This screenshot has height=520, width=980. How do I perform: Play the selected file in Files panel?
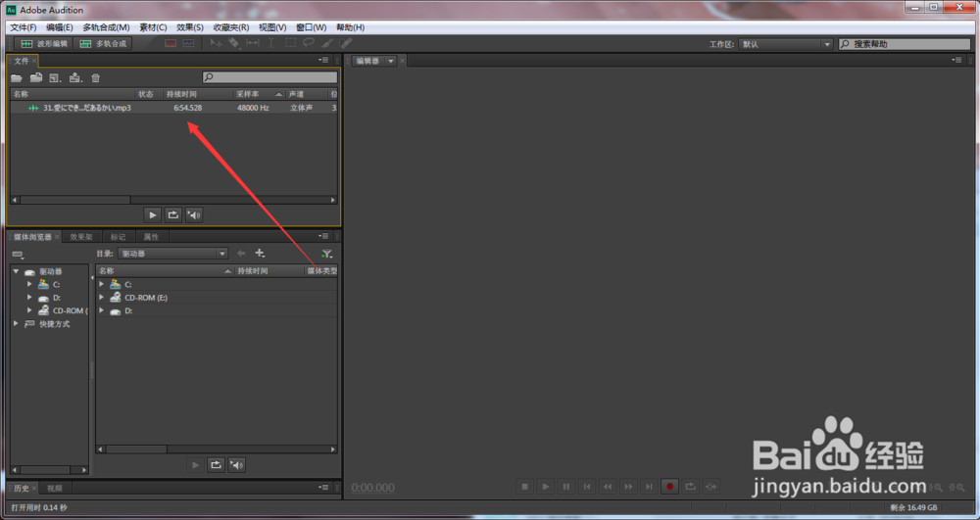(153, 214)
